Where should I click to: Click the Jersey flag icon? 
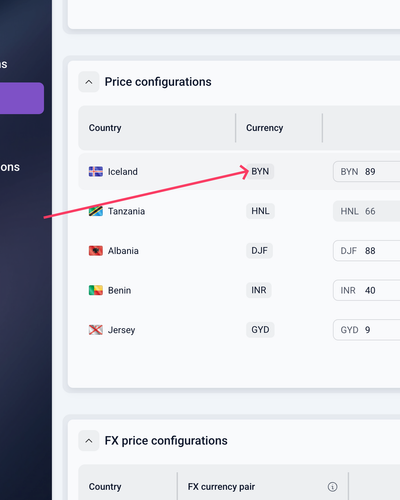click(96, 330)
